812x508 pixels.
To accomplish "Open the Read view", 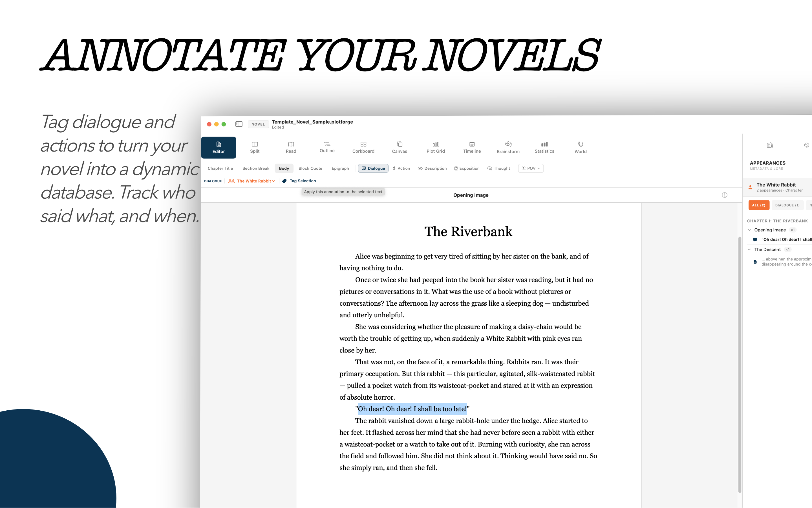I will (291, 148).
